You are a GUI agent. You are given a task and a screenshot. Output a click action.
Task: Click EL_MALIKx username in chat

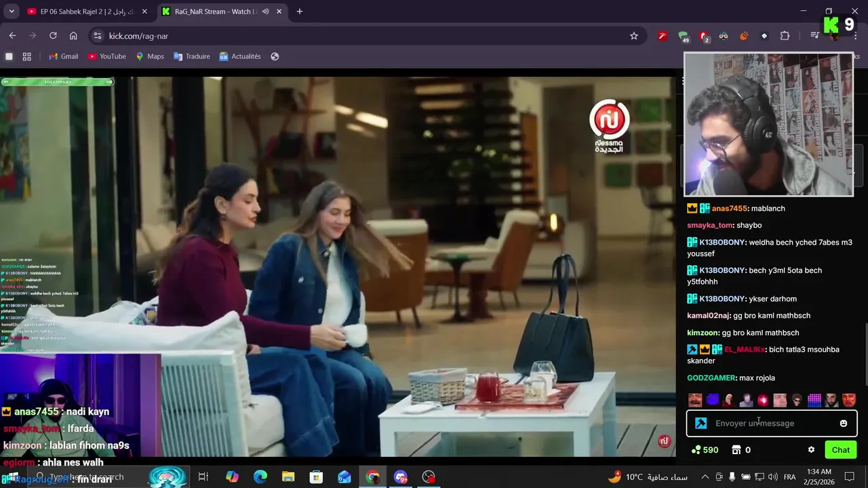745,350
